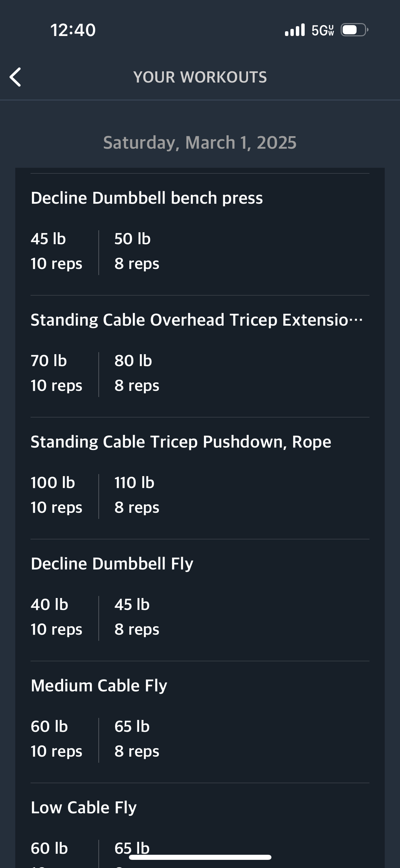Viewport: 400px width, 868px height.
Task: Open the Decline Dumbbell Fly exercise
Action: pyautogui.click(x=112, y=564)
